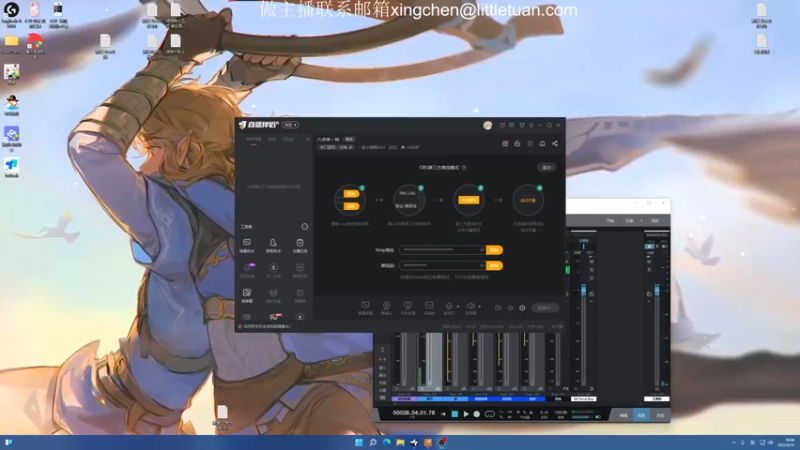Open the gift shop icon with red dot in room header
This screenshot has width=800, height=450.
[x=505, y=144]
